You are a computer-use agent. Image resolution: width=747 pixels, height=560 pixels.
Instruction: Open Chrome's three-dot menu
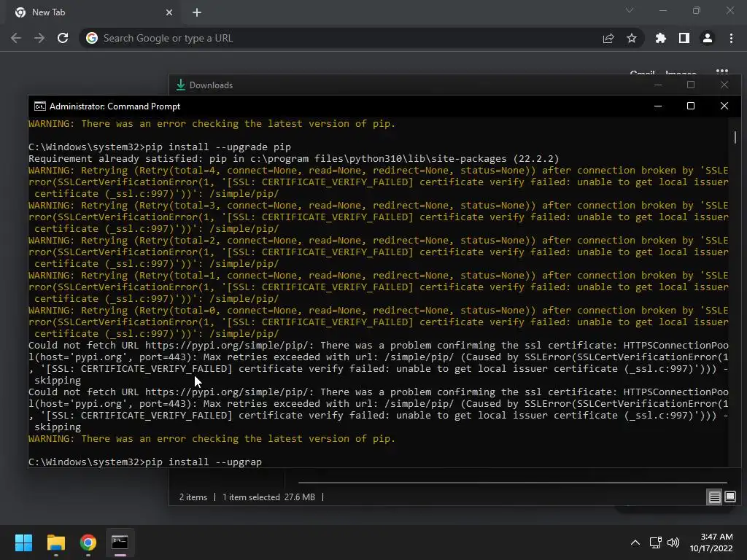731,38
